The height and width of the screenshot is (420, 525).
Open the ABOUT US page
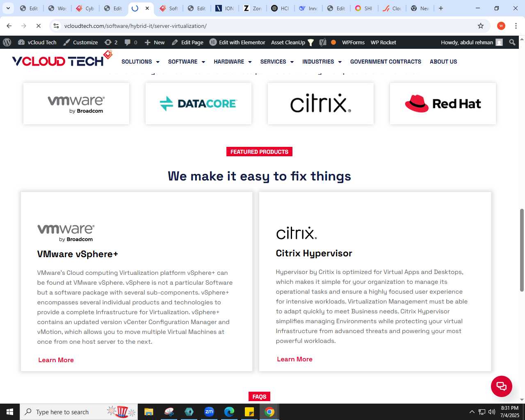[x=443, y=62]
